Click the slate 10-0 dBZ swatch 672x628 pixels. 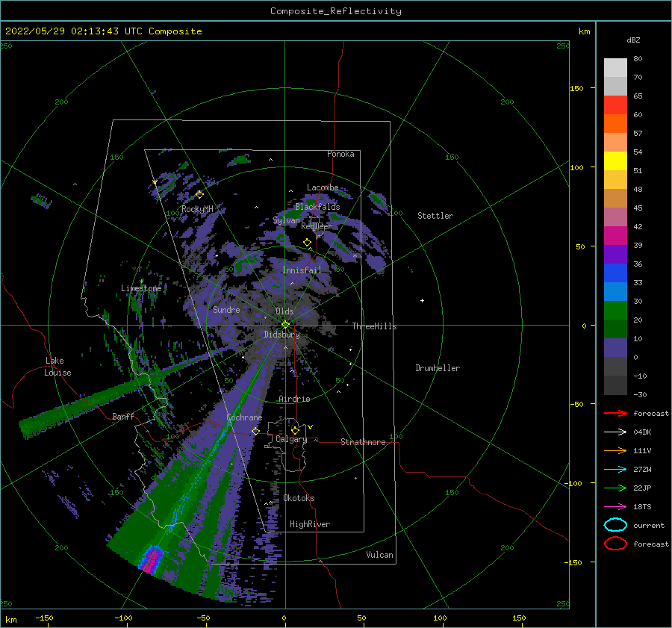pyautogui.click(x=615, y=348)
